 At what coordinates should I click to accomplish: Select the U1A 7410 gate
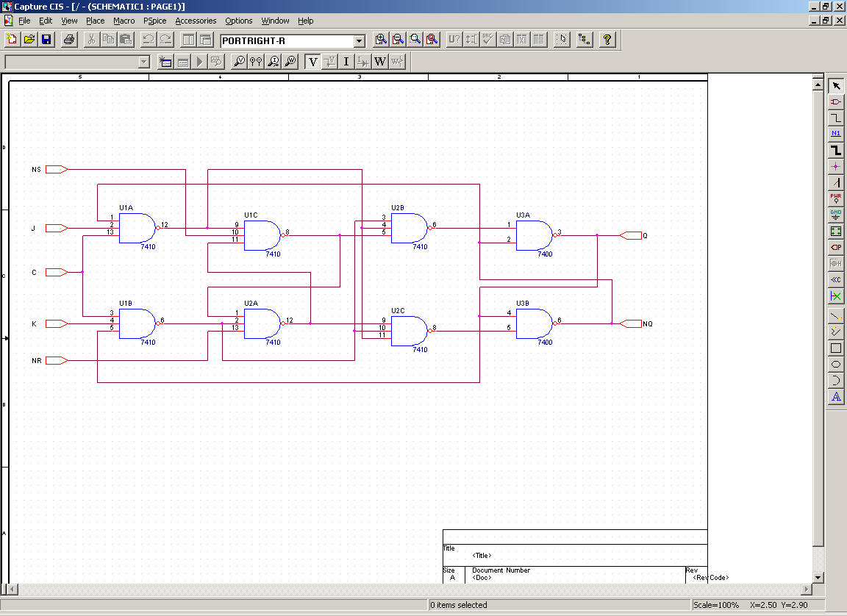[137, 228]
